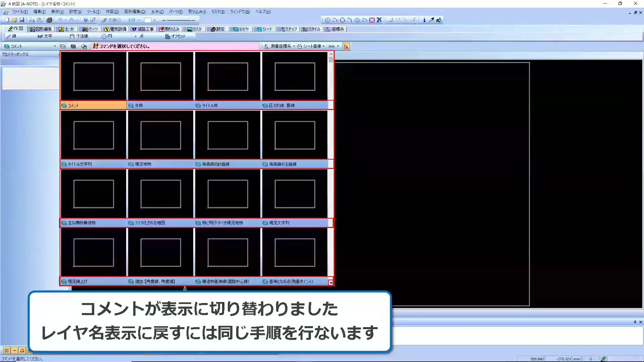
Task: Open the ファイル menu
Action: tap(20, 11)
